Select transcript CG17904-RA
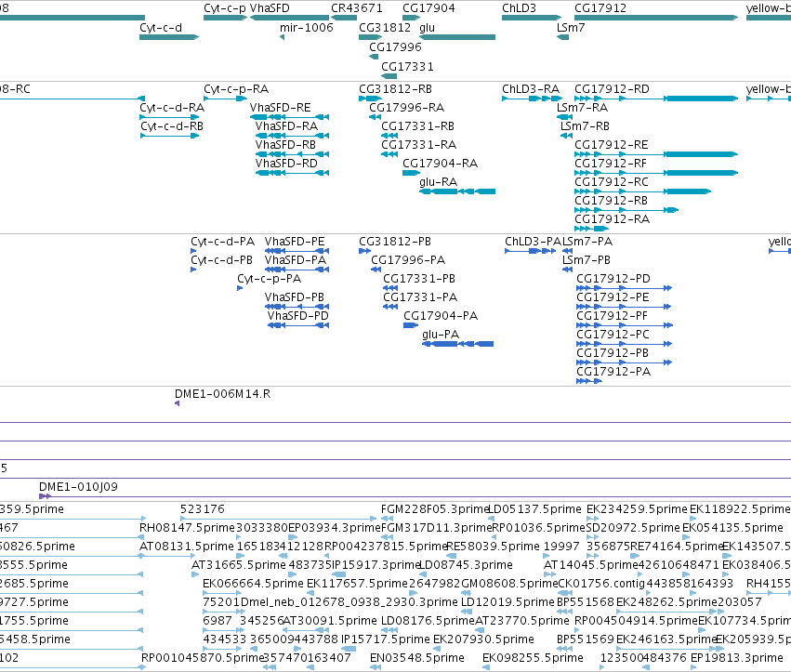The image size is (791, 672). coord(411,173)
